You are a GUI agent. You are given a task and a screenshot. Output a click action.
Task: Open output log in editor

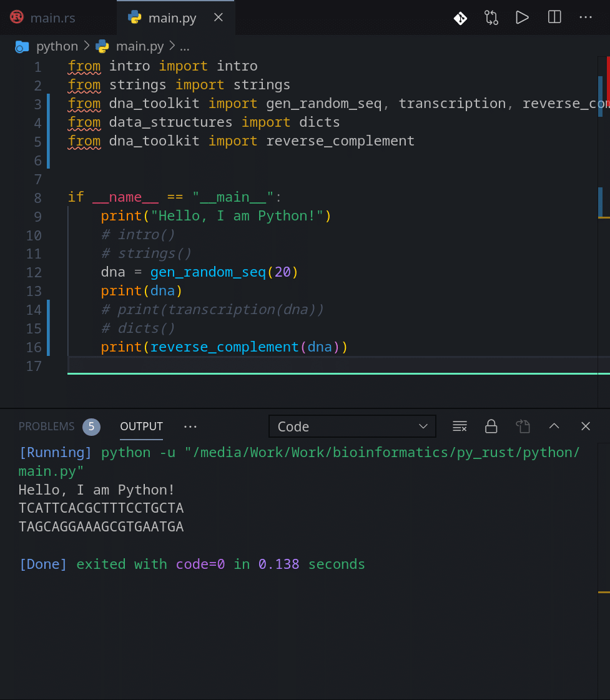(523, 426)
